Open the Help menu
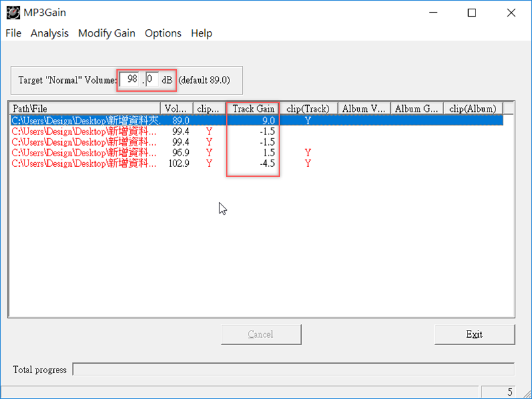Viewport: 532px width, 399px height. [201, 33]
